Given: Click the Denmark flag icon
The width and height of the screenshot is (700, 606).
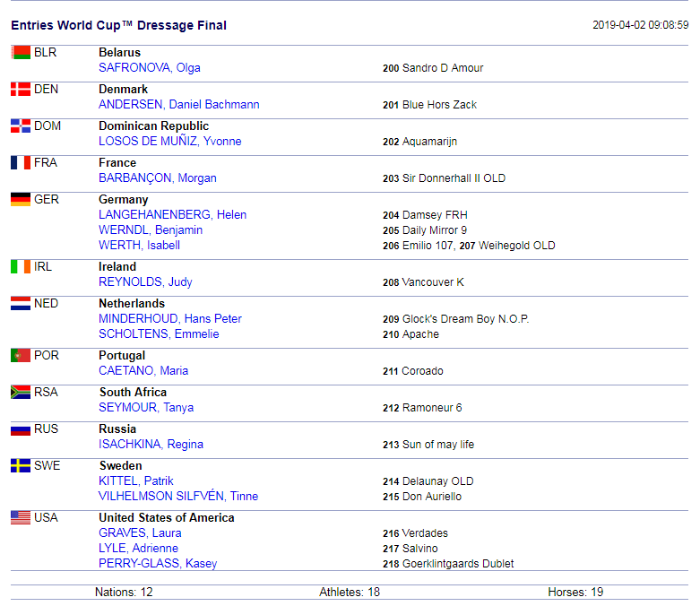Looking at the screenshot, I should [21, 90].
